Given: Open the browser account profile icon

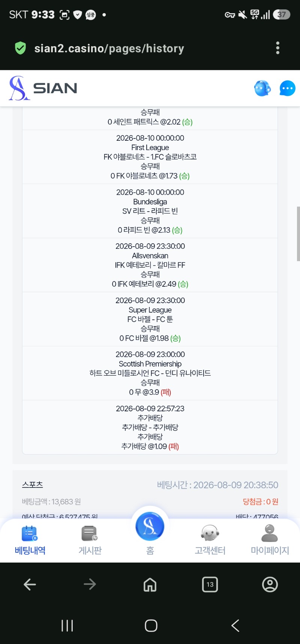Looking at the screenshot, I should click(x=270, y=584).
